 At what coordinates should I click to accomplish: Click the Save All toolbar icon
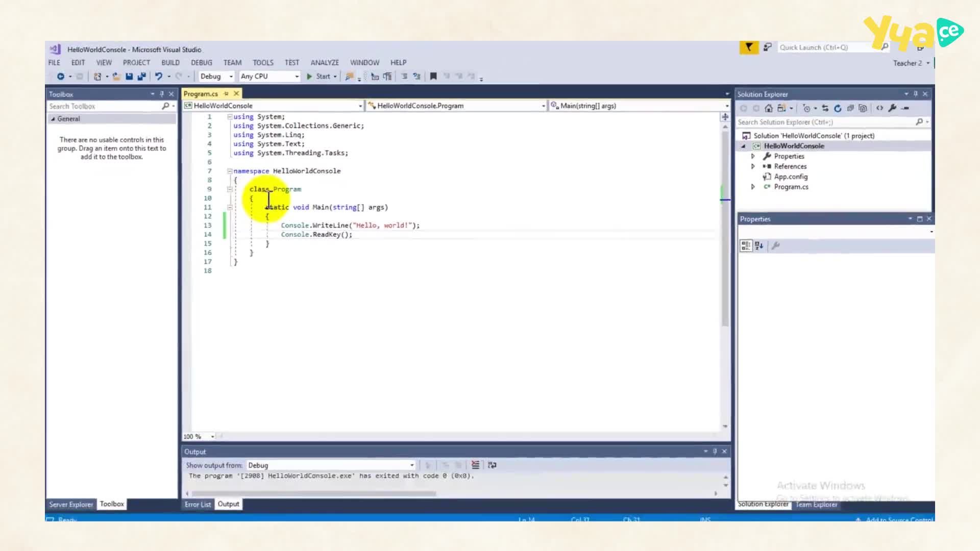pyautogui.click(x=141, y=77)
